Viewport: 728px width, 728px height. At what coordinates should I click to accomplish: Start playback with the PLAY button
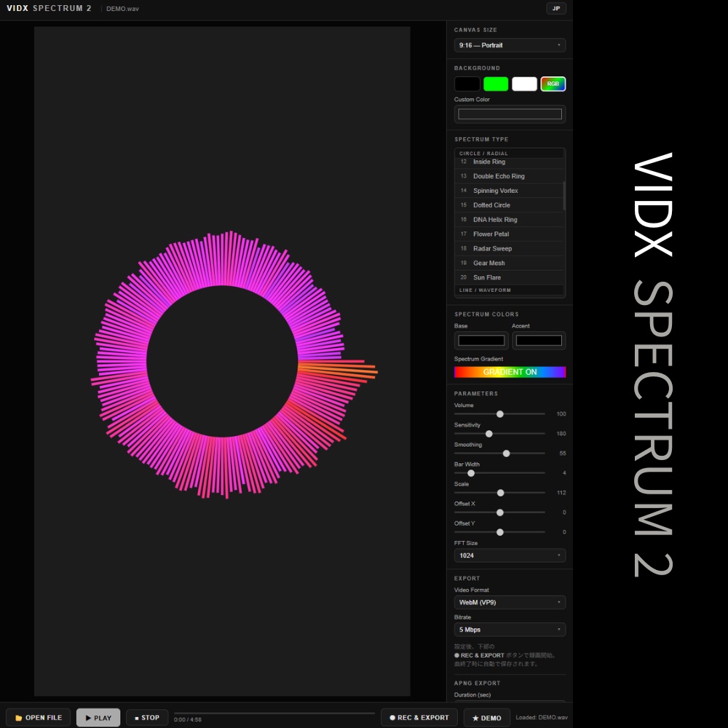(98, 717)
